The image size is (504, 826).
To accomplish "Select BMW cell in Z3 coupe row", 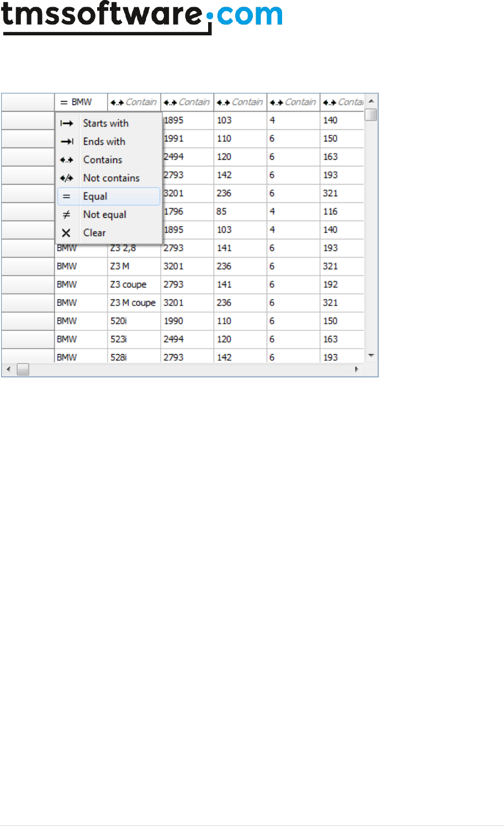I will [81, 285].
